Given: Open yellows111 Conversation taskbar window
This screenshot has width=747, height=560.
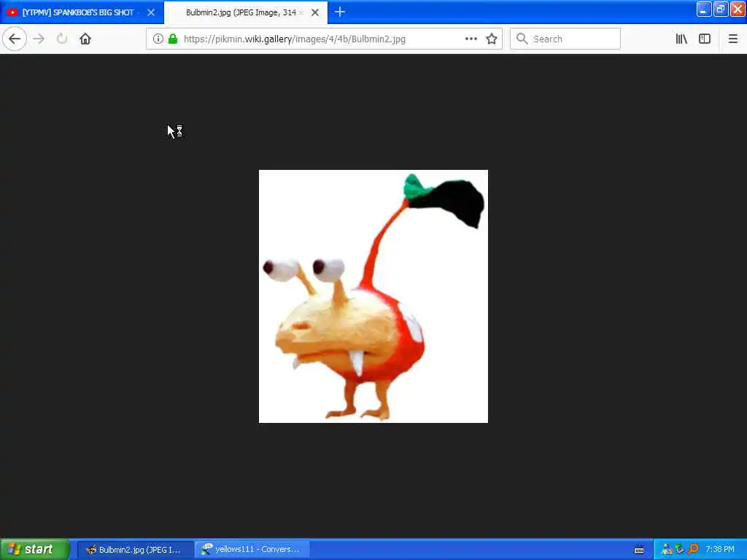Looking at the screenshot, I should coord(252,550).
